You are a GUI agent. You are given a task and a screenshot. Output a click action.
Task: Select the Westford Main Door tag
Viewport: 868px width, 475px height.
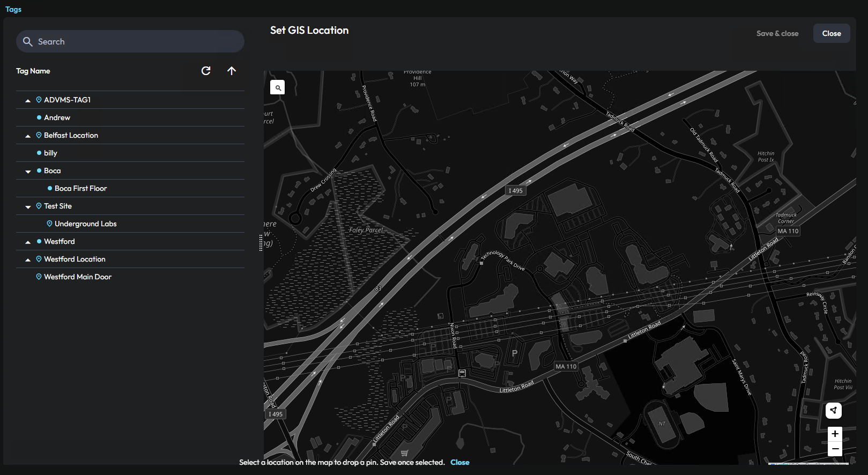78,277
